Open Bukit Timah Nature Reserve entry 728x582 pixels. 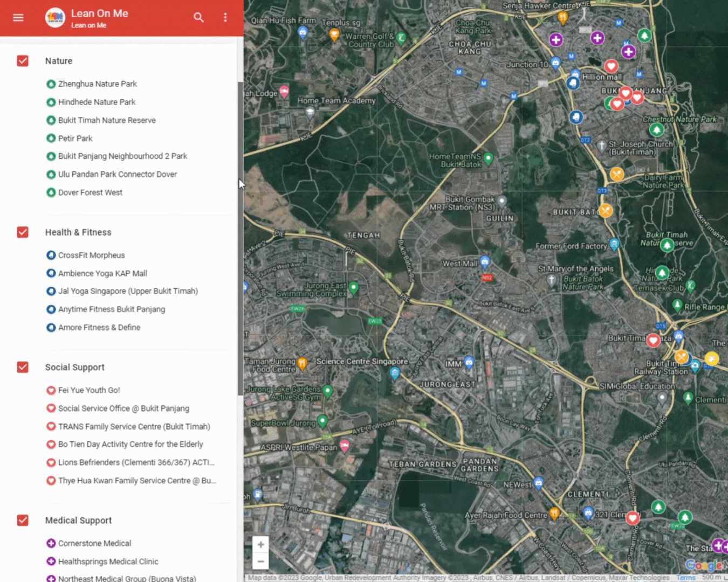coord(107,120)
